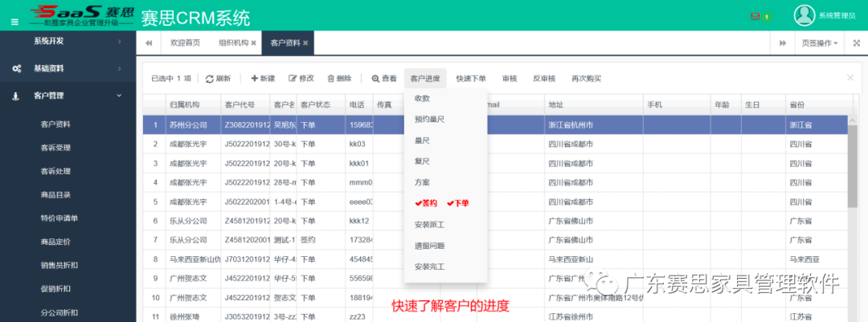This screenshot has height=322, width=868.
Task: Click the tab scroll right double-arrow
Action: [x=783, y=43]
